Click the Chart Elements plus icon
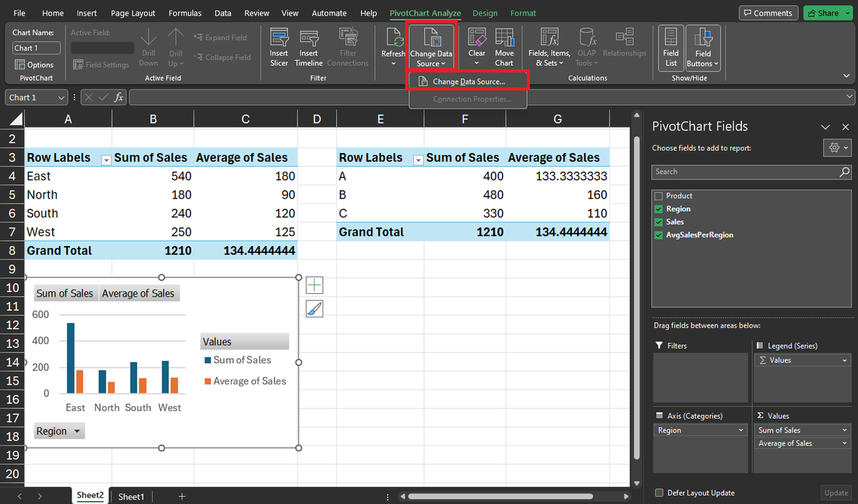The height and width of the screenshot is (504, 858). (x=315, y=285)
